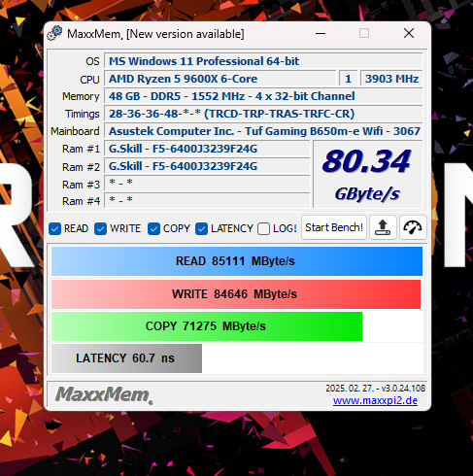Click the speedometer gauge icon button
Screen dimensions: 473x476
coord(413,227)
